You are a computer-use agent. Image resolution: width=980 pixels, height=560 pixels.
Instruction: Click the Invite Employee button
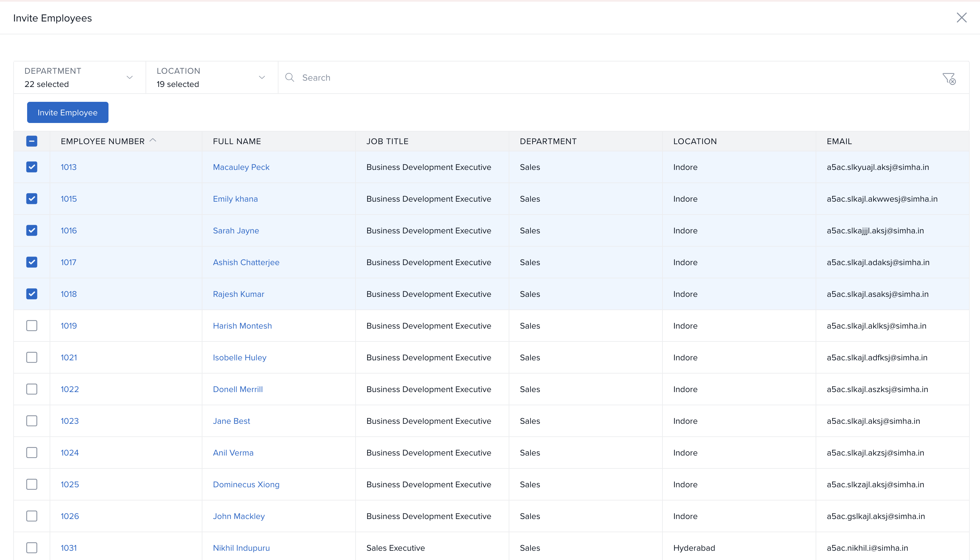pyautogui.click(x=67, y=113)
